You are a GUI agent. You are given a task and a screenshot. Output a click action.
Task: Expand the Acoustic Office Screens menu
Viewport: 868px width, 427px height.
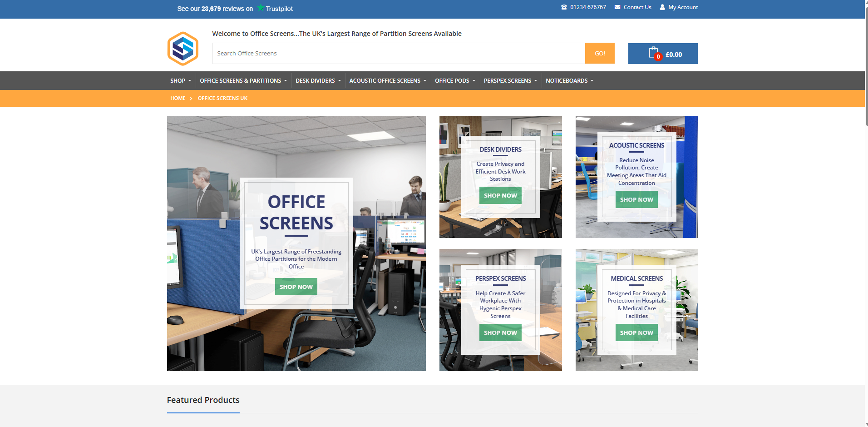click(x=387, y=81)
